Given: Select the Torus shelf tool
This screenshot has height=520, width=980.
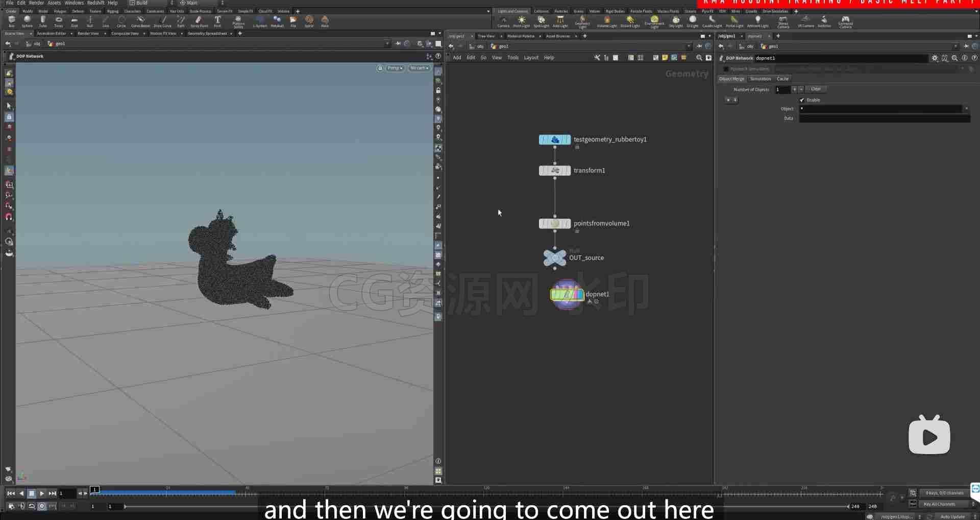Looking at the screenshot, I should pos(59,21).
